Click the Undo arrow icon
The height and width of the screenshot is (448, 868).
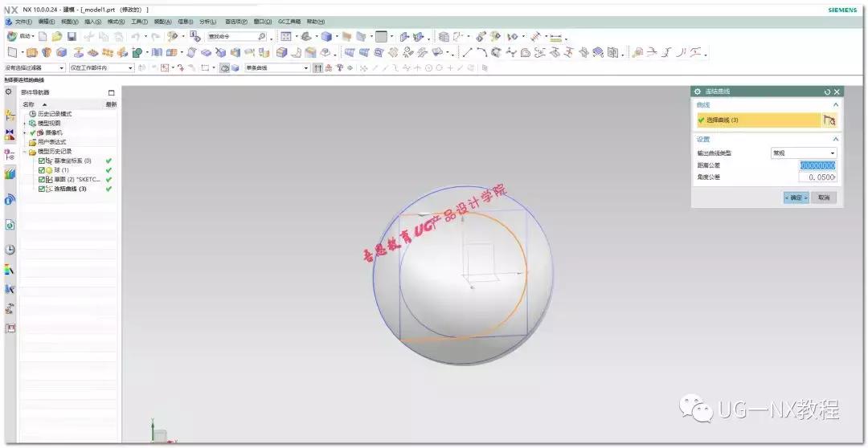click(x=135, y=37)
